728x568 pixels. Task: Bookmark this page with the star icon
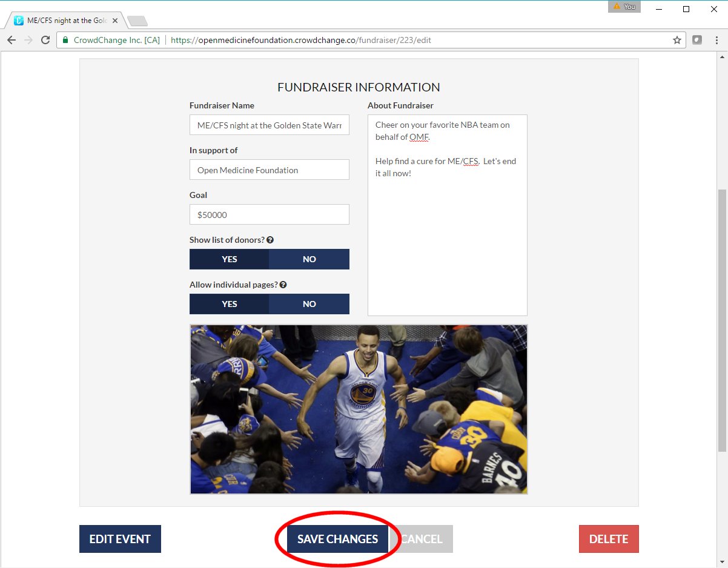[x=677, y=40]
